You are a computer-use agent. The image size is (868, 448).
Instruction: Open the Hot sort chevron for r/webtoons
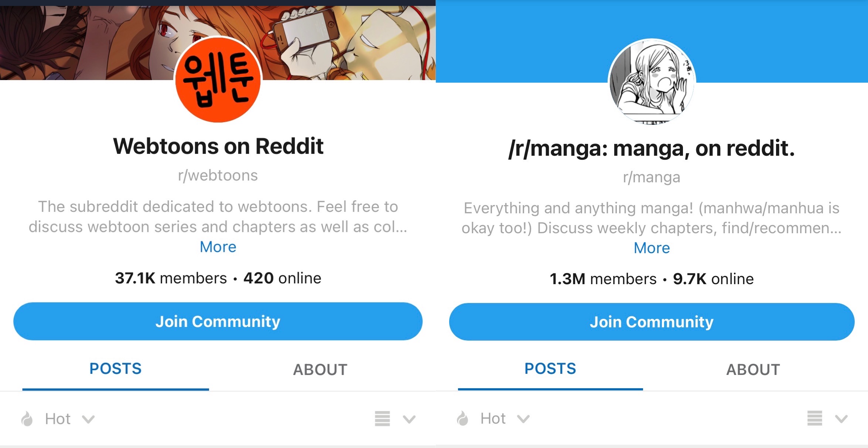click(x=88, y=419)
